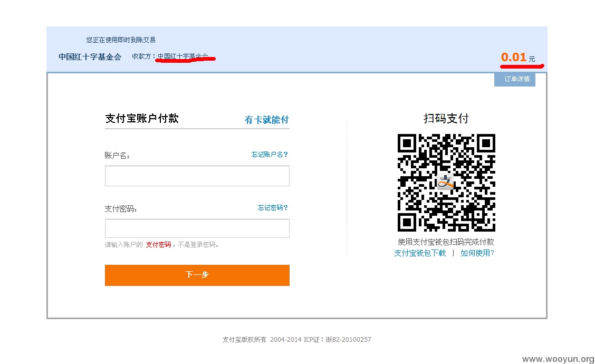Viewport: 595px width, 364px height.
Task: Click the 订单详情 order details button
Action: [x=514, y=79]
